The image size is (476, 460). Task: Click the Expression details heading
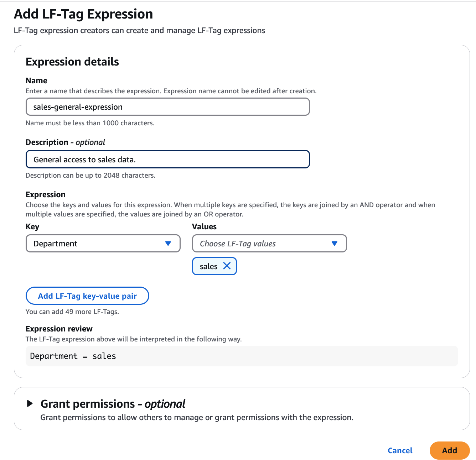click(72, 62)
